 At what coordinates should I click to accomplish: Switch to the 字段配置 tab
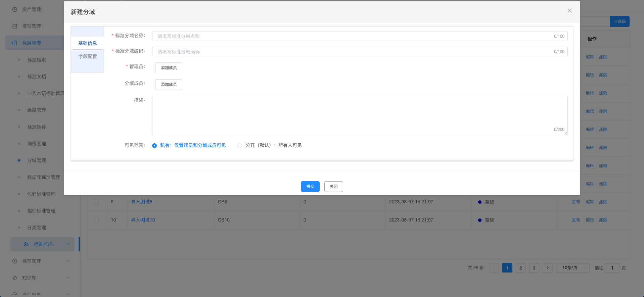point(88,56)
